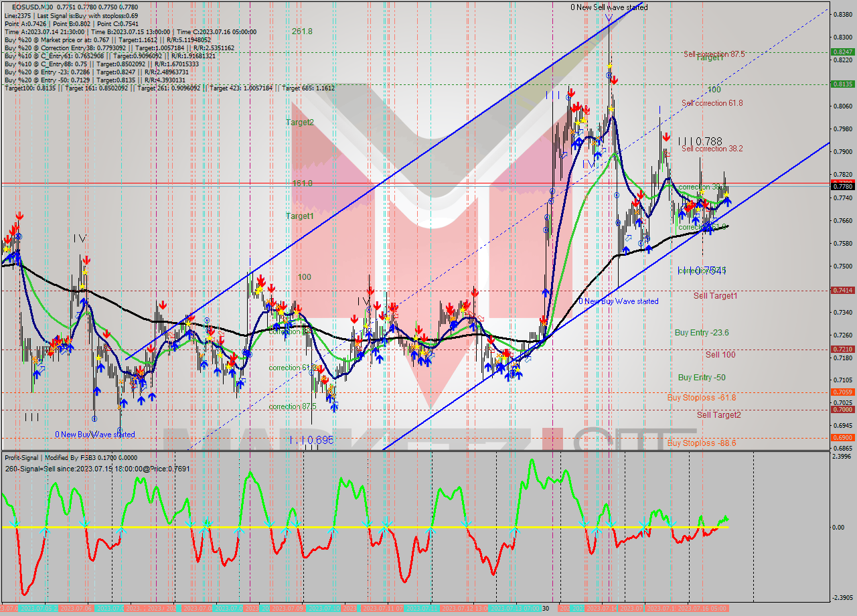Click the 'I I I 0.695' wave label
The height and width of the screenshot is (616, 857).
(x=311, y=441)
